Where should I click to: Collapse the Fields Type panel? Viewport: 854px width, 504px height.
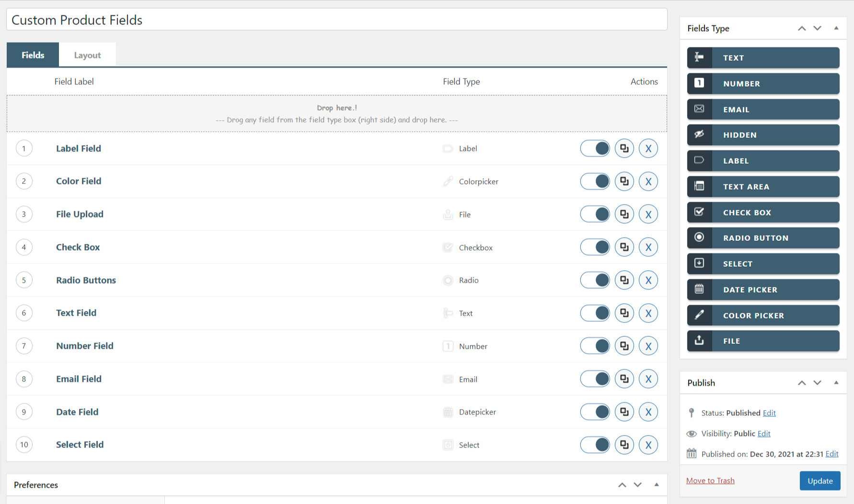coord(836,28)
